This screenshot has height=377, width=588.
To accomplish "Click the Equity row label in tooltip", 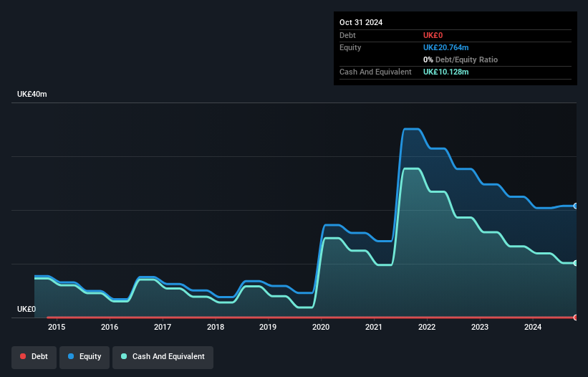I will point(350,47).
